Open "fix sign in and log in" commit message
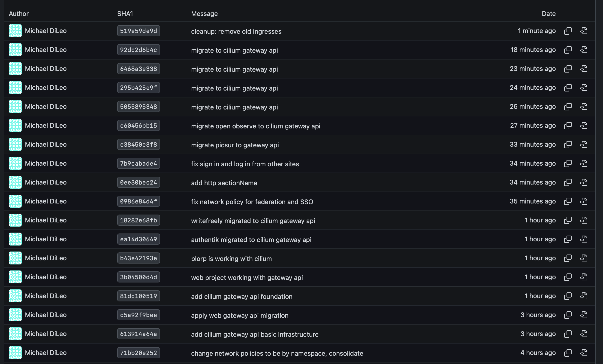The width and height of the screenshot is (603, 364). (245, 164)
